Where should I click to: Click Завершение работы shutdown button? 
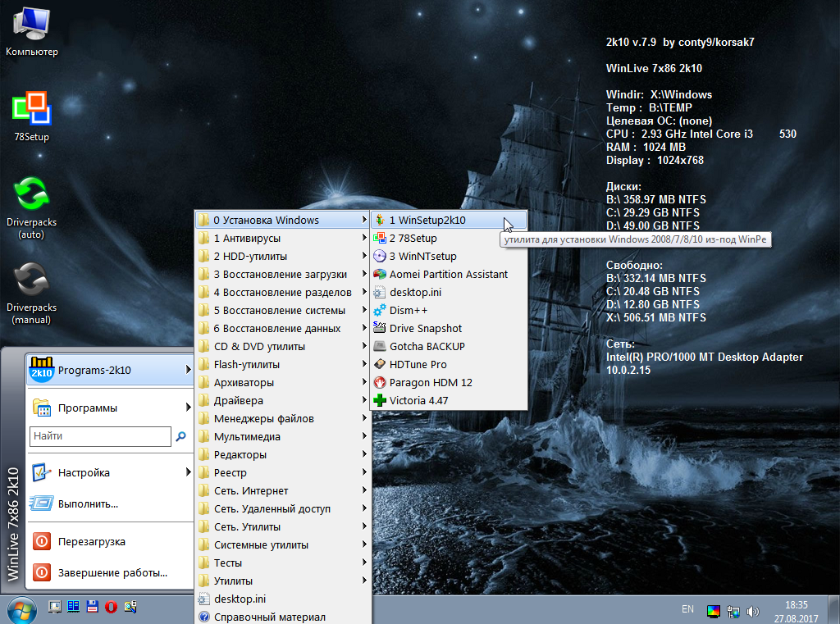coord(111,572)
